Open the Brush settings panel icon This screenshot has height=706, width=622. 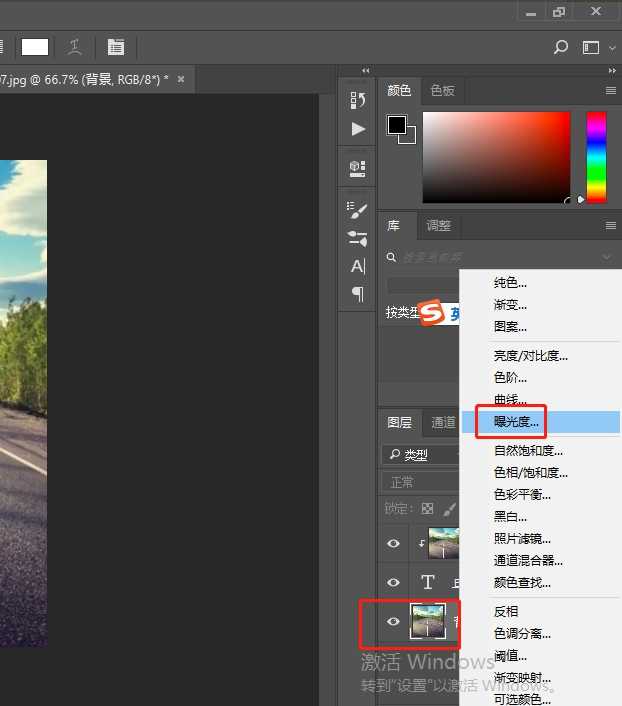point(357,209)
